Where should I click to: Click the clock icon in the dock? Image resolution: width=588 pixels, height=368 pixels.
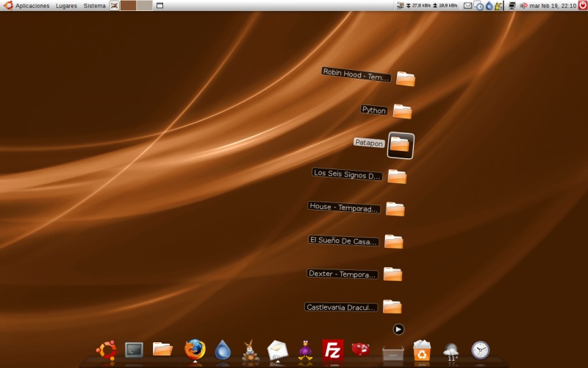pos(480,350)
